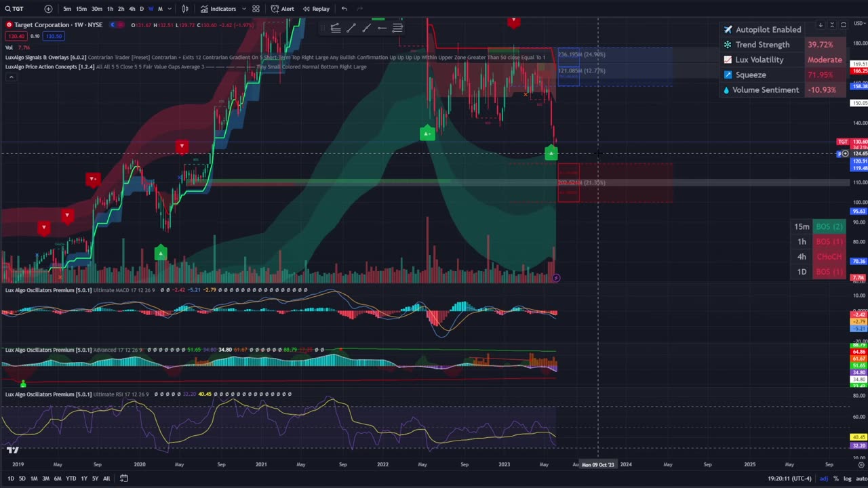Click the collapse pane button
Image resolution: width=868 pixels, height=488 pixels.
832,25
